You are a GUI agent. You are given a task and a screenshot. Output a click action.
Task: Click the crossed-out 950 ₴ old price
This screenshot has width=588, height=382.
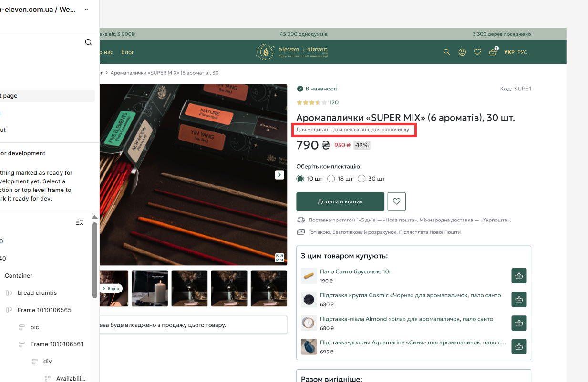tap(342, 145)
